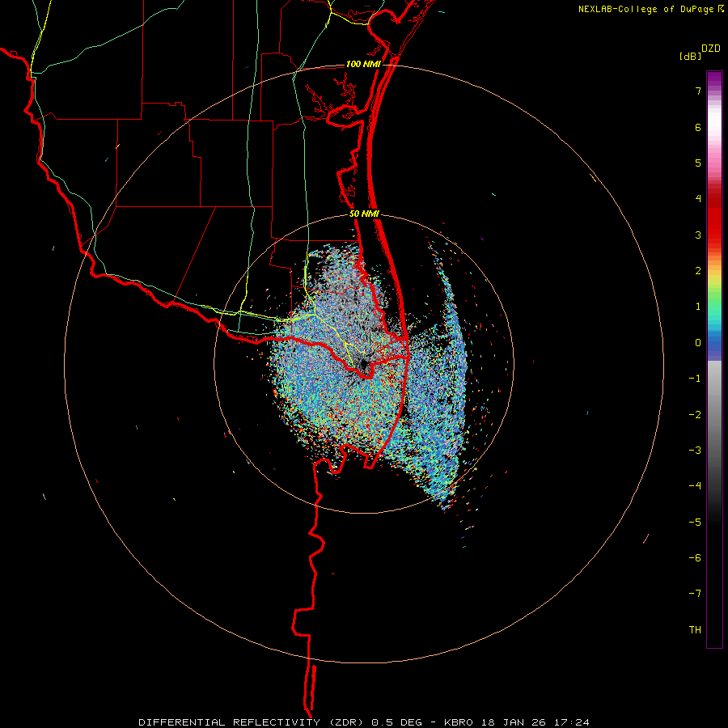Click the -5 value on the color scale
The height and width of the screenshot is (728, 728).
(695, 523)
